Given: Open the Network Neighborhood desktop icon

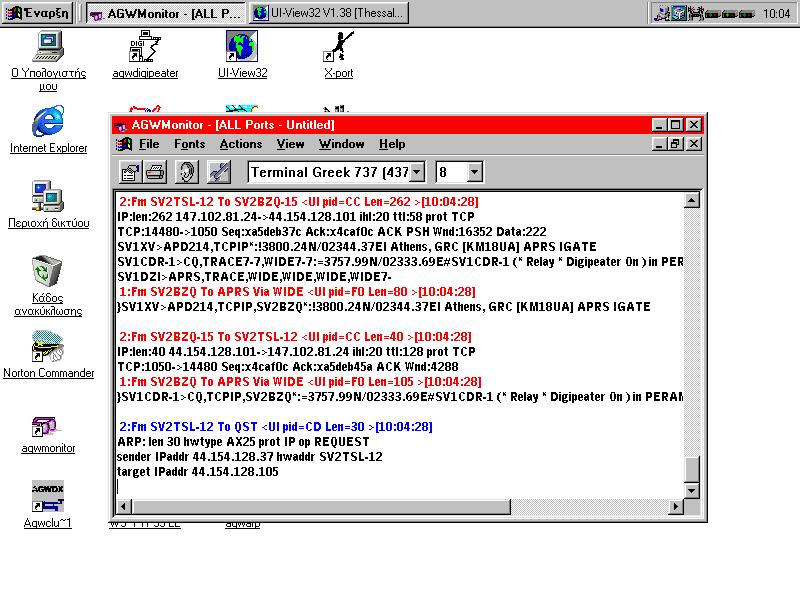Looking at the screenshot, I should click(x=48, y=205).
